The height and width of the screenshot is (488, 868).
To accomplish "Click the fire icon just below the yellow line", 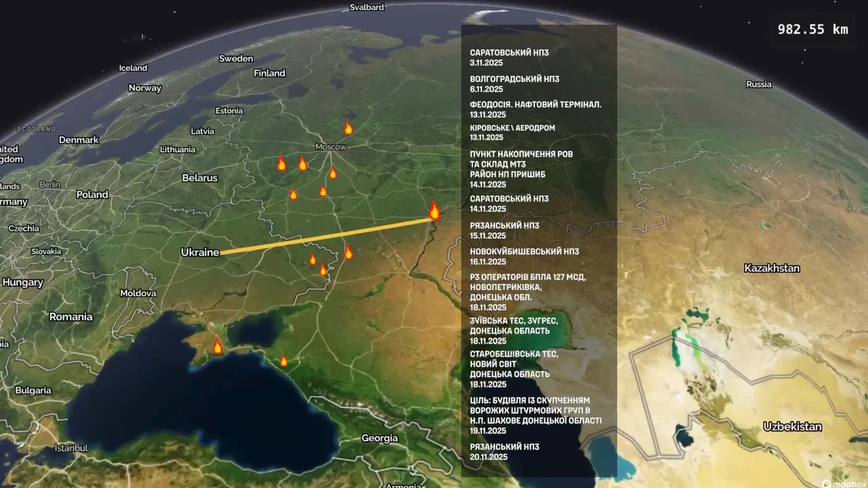I will (x=348, y=252).
